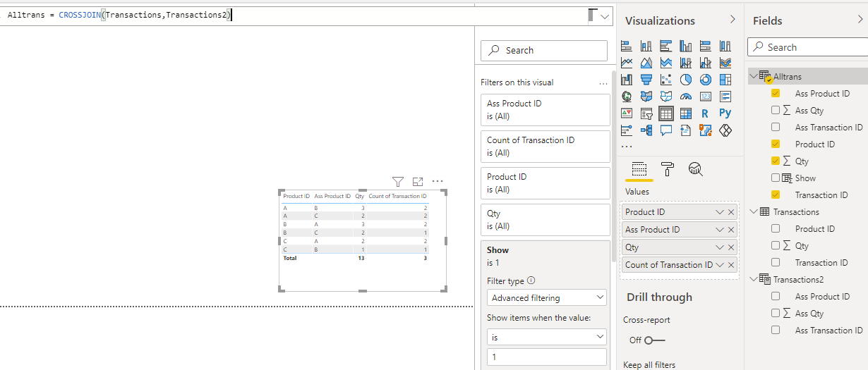
Task: Uncheck Product ID field in Alltrans
Action: click(x=776, y=144)
